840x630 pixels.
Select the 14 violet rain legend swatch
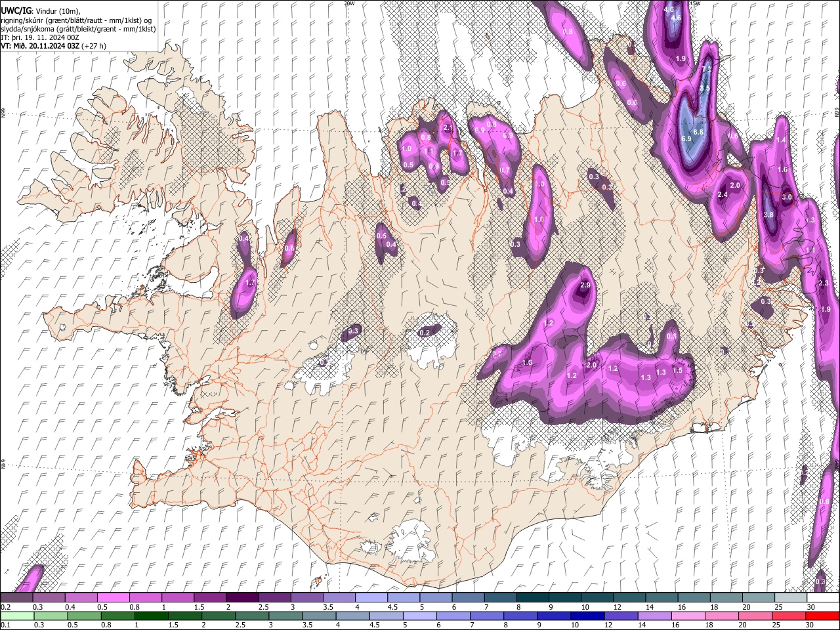pyautogui.click(x=655, y=616)
